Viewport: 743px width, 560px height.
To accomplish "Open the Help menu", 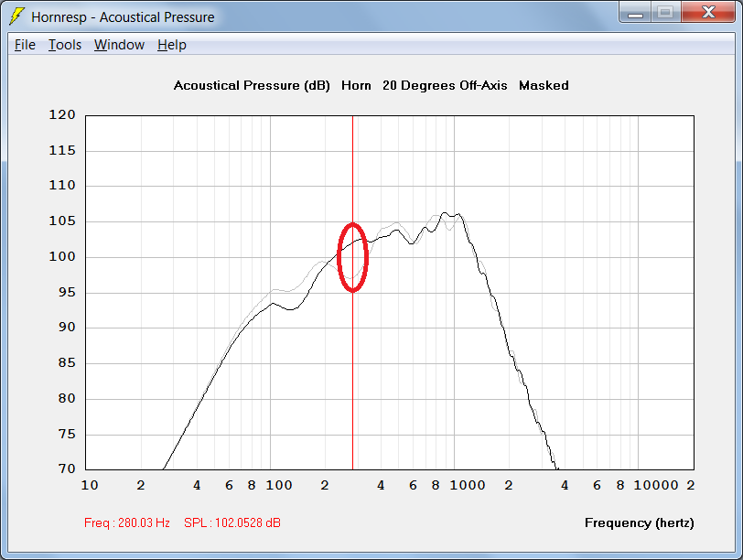I will pyautogui.click(x=171, y=45).
